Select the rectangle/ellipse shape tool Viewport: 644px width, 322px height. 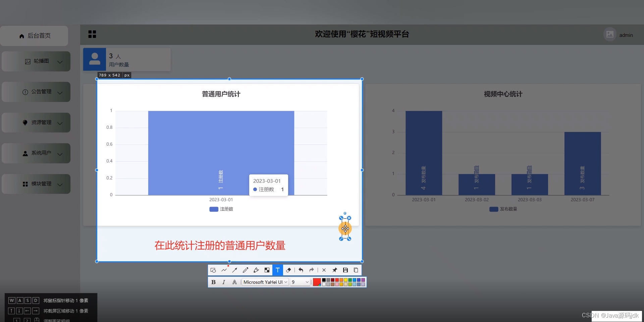(213, 270)
